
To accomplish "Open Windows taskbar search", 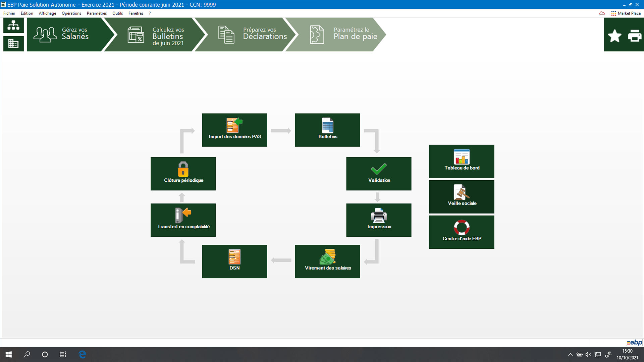I will pyautogui.click(x=27, y=354).
